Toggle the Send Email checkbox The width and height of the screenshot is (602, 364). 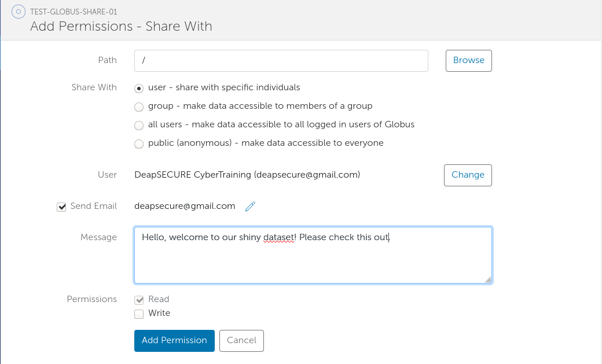(x=61, y=207)
